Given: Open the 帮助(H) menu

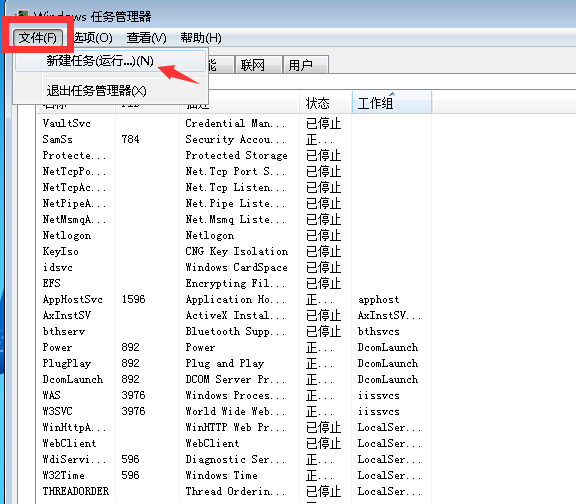Looking at the screenshot, I should coord(201,37).
